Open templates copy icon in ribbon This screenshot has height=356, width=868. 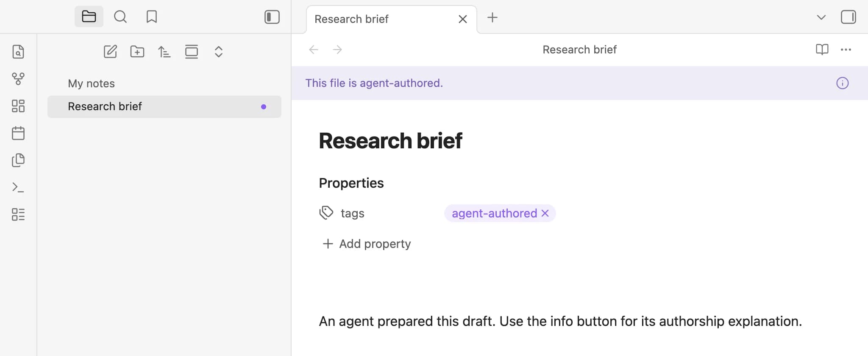18,160
